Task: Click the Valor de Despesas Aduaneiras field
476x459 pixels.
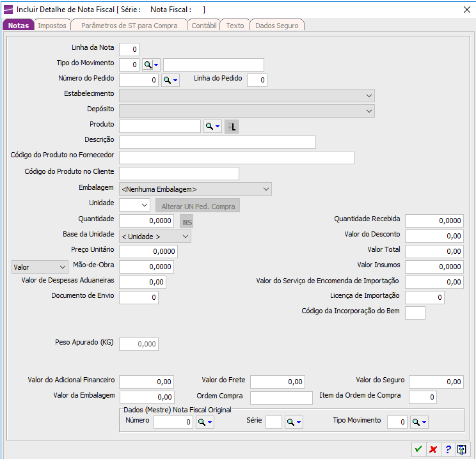Action: click(143, 282)
